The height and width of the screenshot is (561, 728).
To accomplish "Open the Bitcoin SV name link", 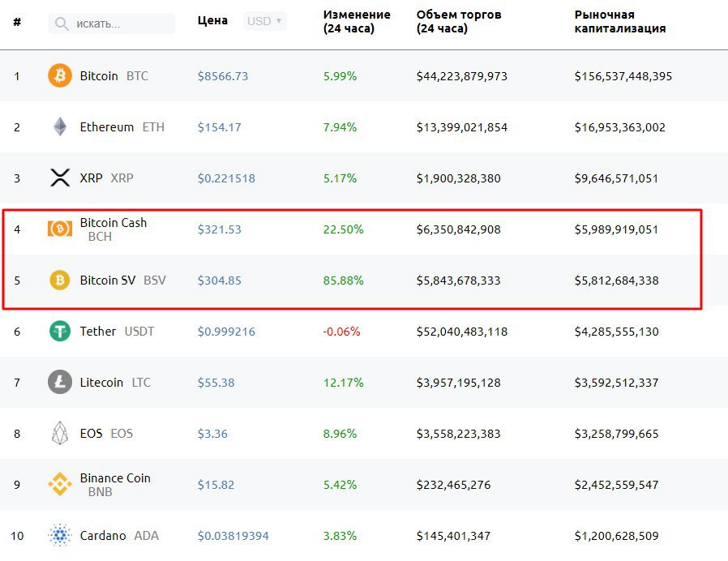I will [x=108, y=280].
